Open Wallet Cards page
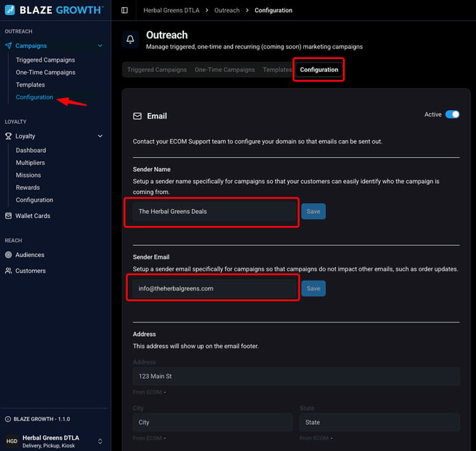Viewport: 476px width, 451px height. coord(33,216)
